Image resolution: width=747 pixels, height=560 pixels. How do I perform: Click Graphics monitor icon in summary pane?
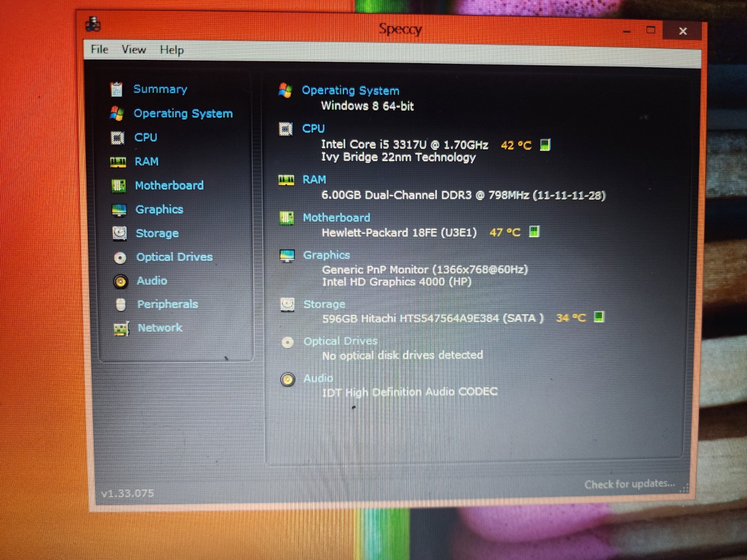[287, 256]
